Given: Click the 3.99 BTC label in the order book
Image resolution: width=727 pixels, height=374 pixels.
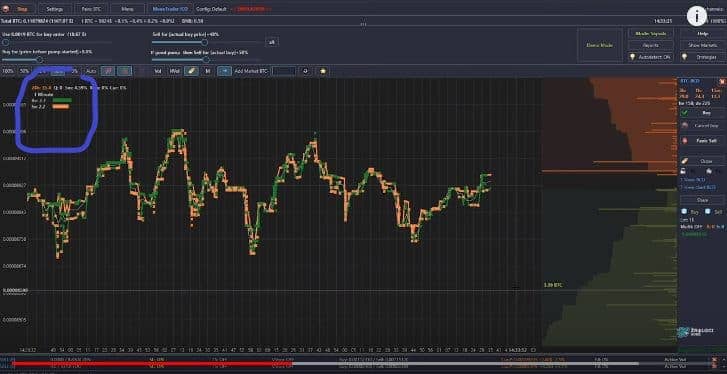Looking at the screenshot, I should click(553, 285).
